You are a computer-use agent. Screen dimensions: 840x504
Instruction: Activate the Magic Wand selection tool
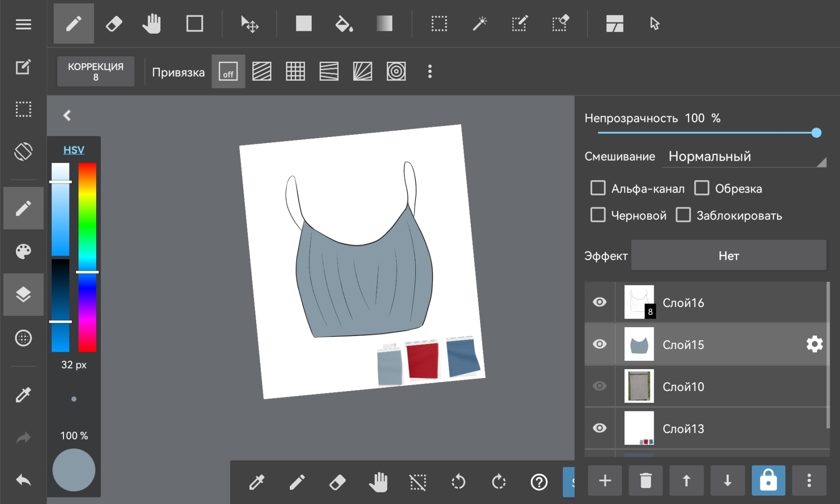[479, 23]
